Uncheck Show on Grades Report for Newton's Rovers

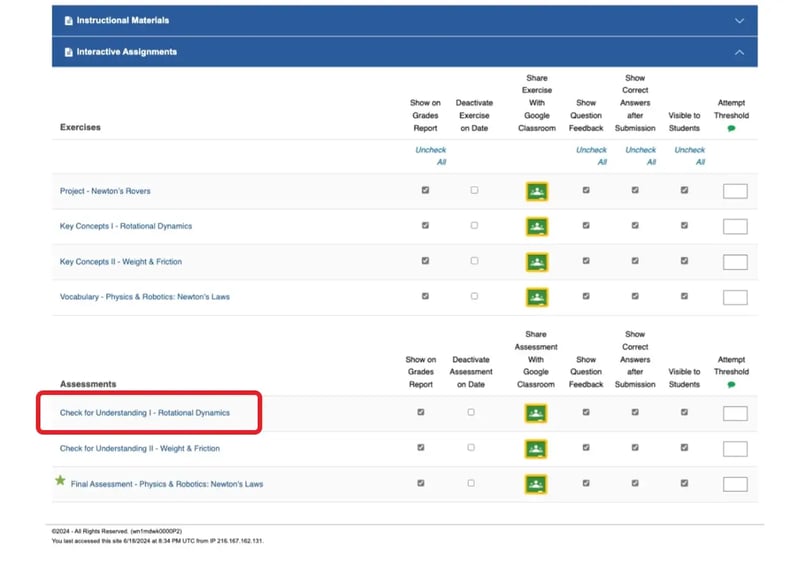(x=425, y=190)
